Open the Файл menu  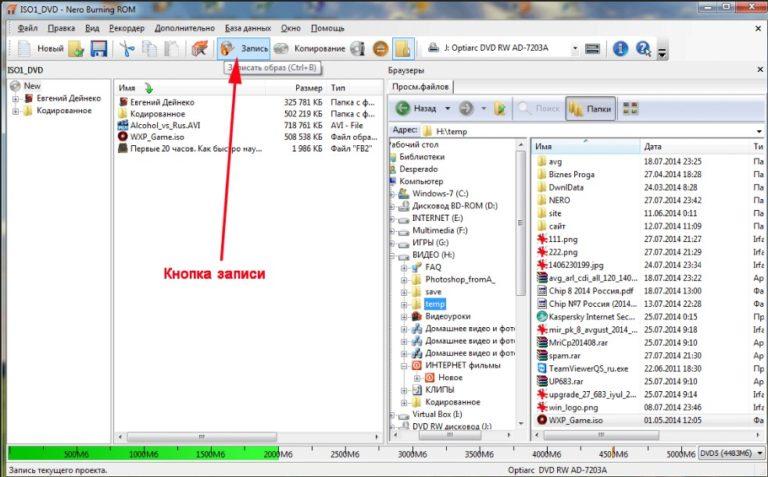coord(28,28)
